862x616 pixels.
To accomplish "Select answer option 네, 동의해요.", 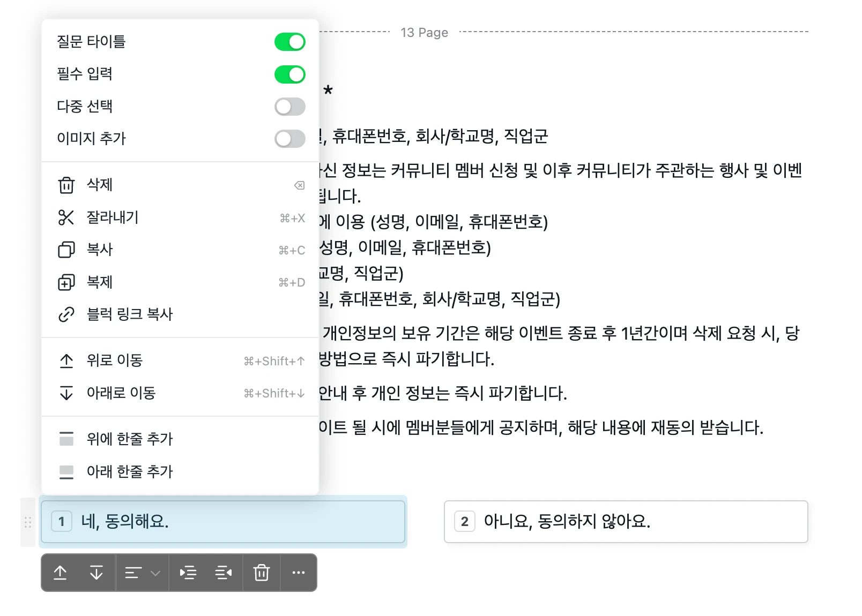I will (223, 522).
